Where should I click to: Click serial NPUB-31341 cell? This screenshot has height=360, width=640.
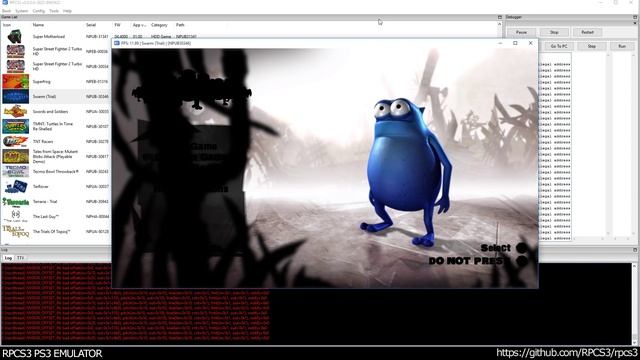tap(97, 36)
